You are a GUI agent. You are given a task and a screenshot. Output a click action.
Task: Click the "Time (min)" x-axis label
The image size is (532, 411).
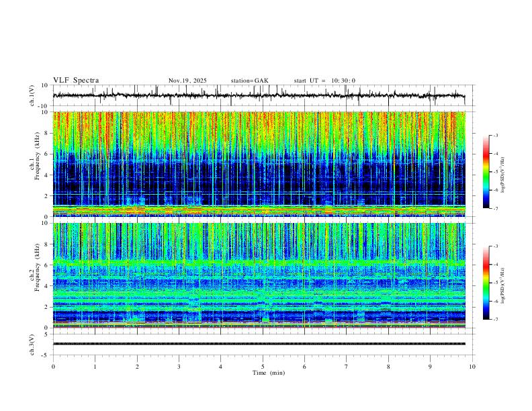point(269,373)
